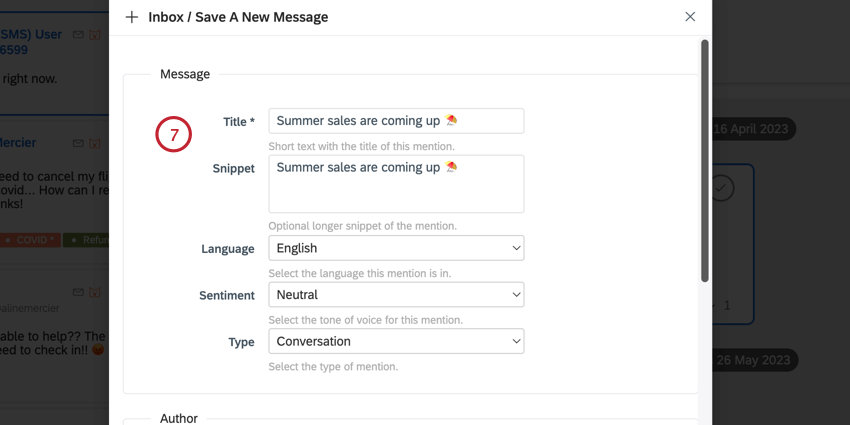The width and height of the screenshot is (850, 425).
Task: Click envelope icon next to Mercier name
Action: click(78, 143)
